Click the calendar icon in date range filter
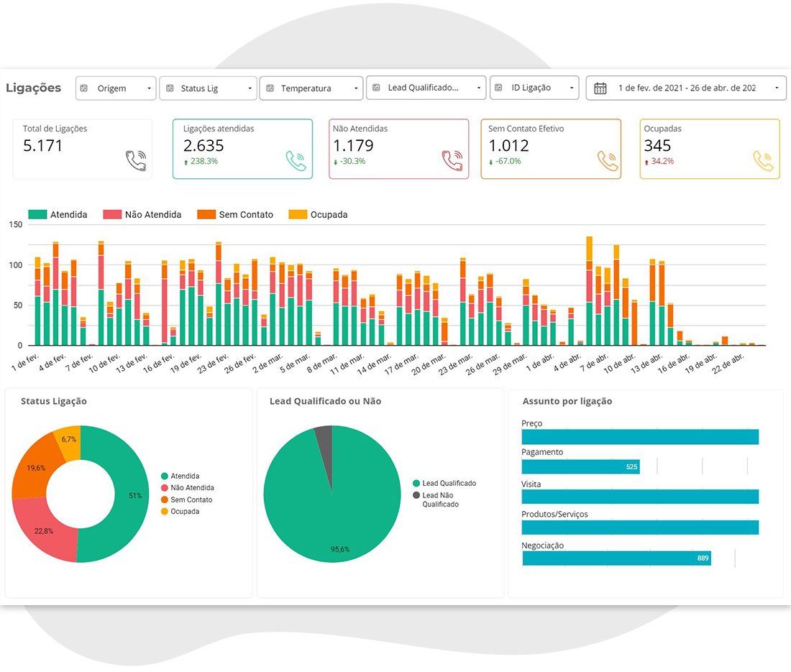The height and width of the screenshot is (672, 791). (600, 88)
